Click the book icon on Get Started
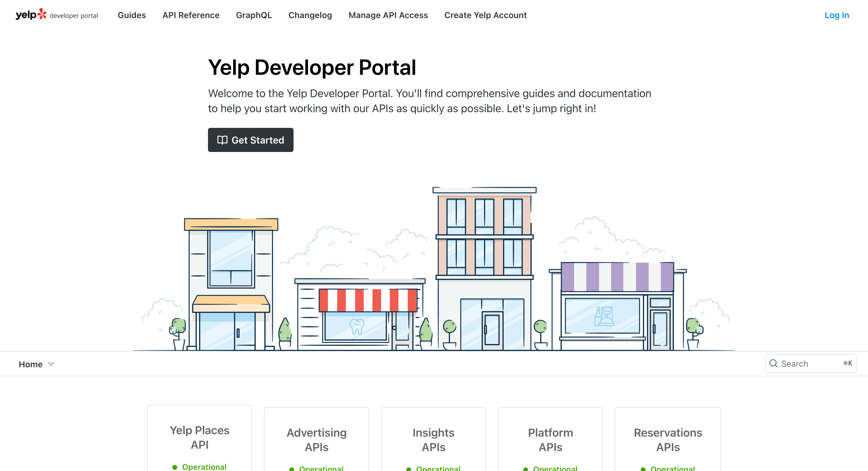868x471 pixels. (x=222, y=140)
